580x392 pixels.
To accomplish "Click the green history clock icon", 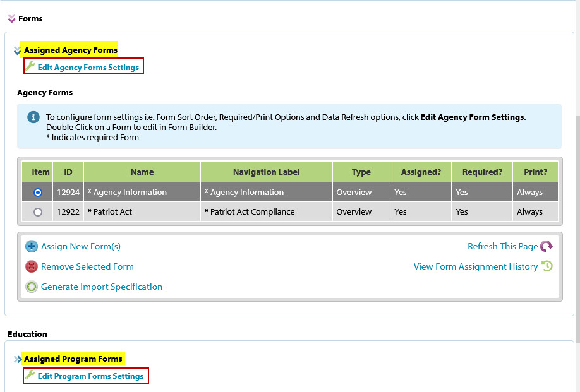I will click(547, 266).
